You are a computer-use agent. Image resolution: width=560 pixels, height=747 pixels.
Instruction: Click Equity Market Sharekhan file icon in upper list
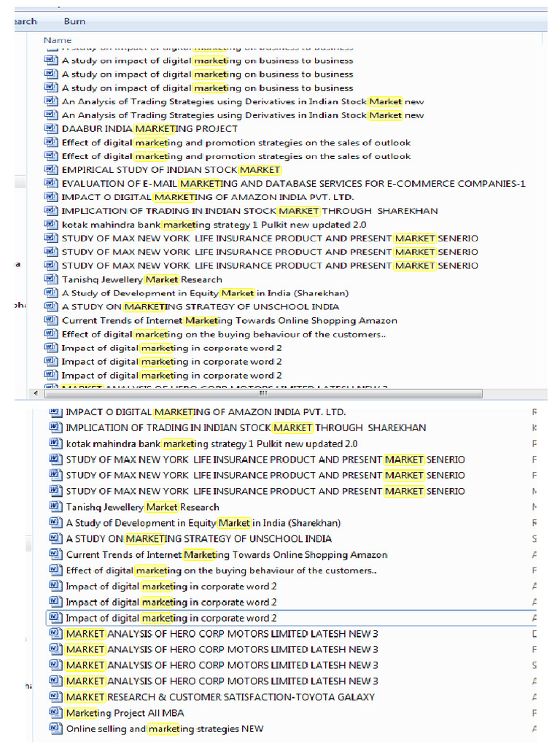[51, 293]
